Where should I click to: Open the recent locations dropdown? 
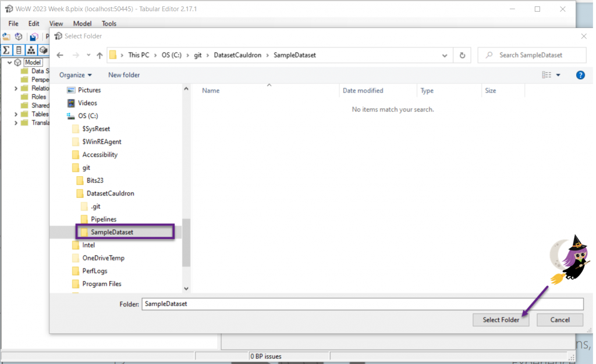pos(88,55)
